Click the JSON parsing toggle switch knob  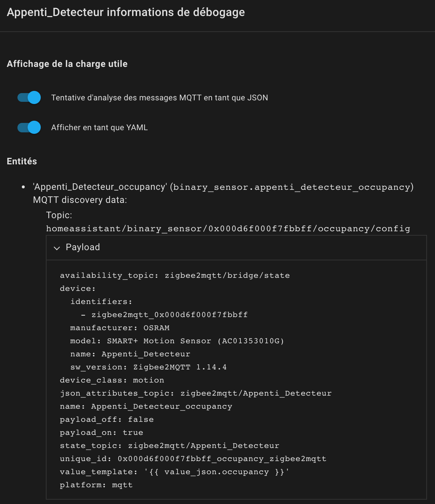(x=34, y=97)
